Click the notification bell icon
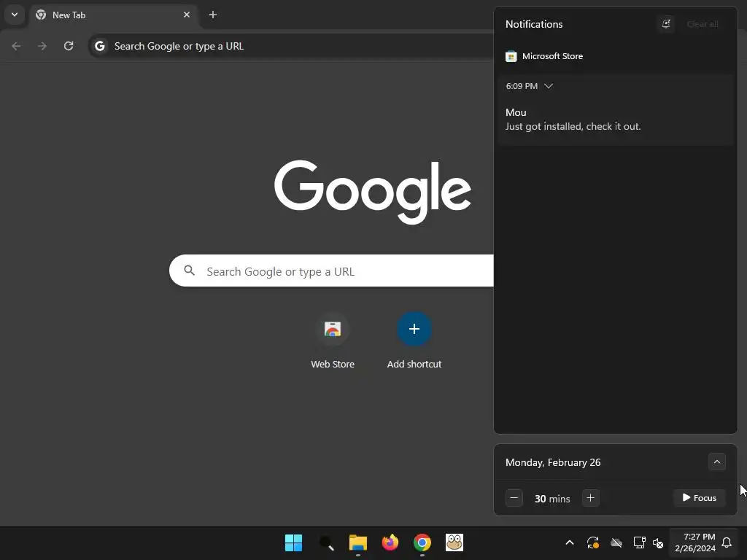 click(727, 542)
